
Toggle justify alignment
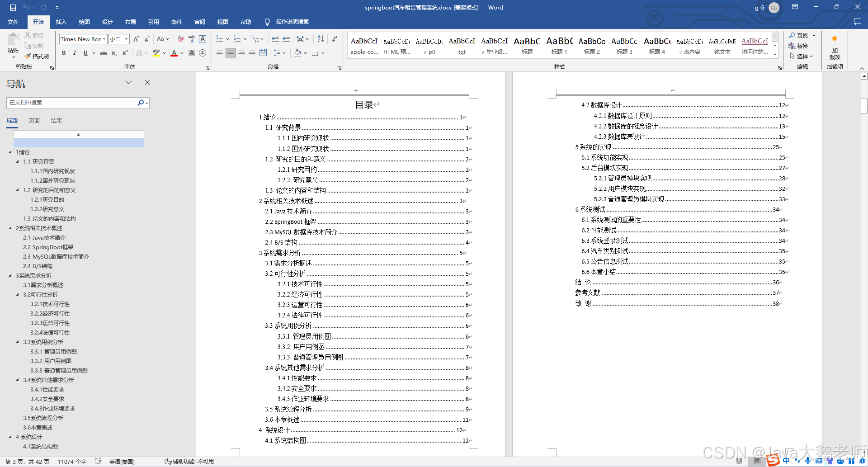point(252,53)
